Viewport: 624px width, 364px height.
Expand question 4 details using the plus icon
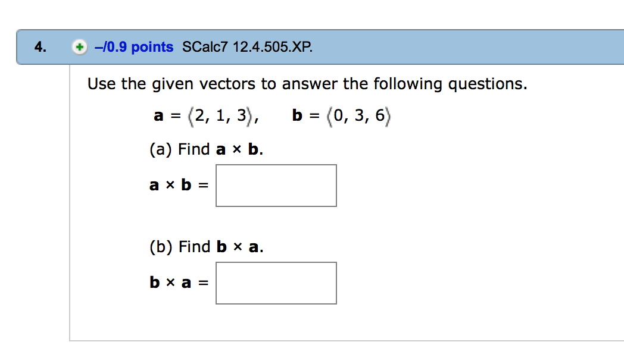[x=79, y=46]
